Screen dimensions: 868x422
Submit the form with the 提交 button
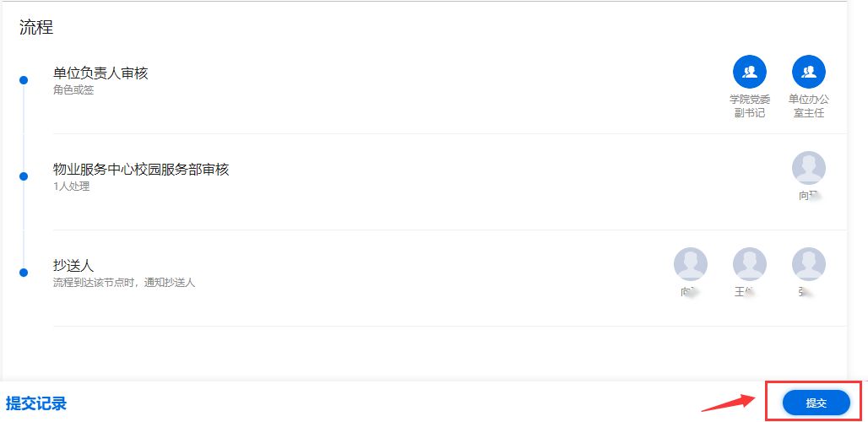point(816,403)
